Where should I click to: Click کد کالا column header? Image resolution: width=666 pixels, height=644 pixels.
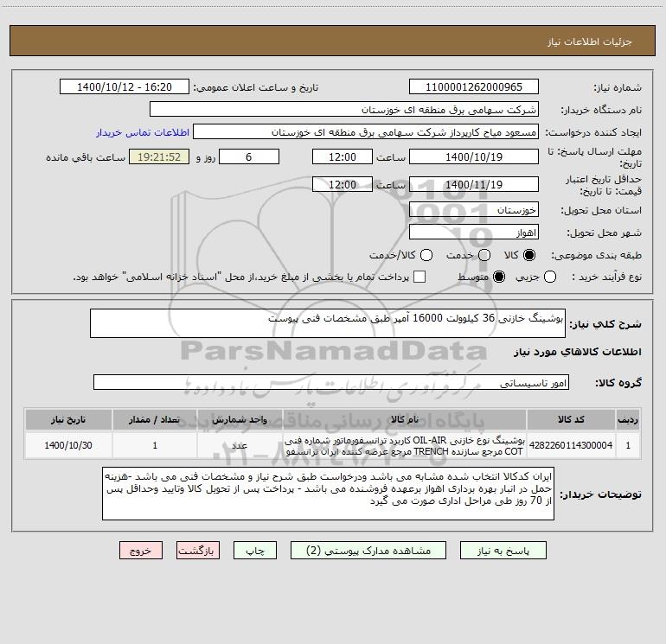(x=571, y=419)
